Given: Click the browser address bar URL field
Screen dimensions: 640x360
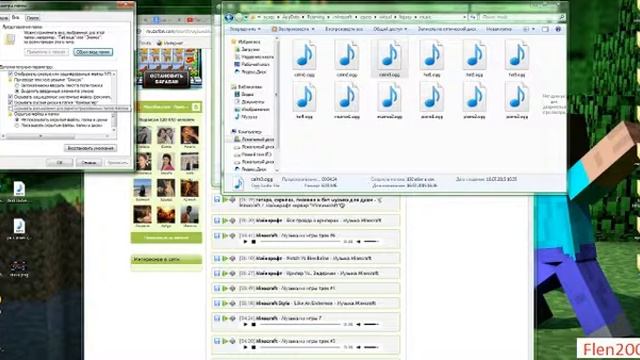Looking at the screenshot, I should [x=178, y=31].
